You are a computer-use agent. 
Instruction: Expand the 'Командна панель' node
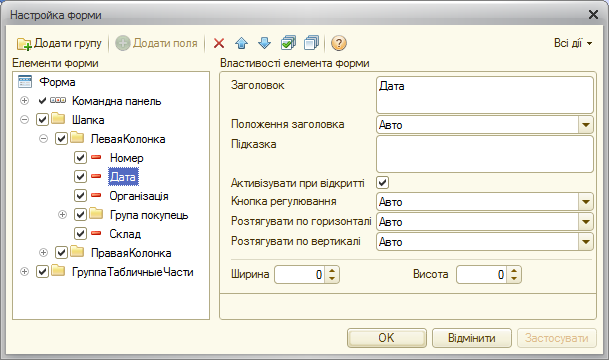(x=24, y=101)
